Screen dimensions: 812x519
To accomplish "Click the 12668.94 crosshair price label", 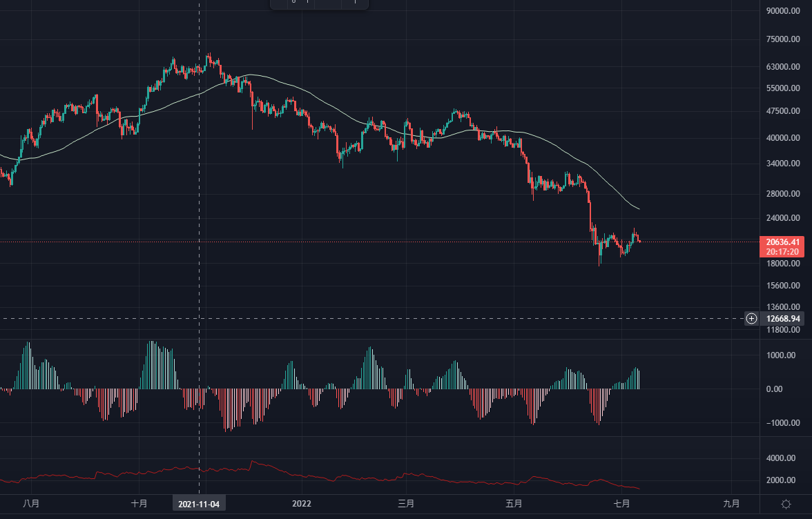I will tap(784, 318).
